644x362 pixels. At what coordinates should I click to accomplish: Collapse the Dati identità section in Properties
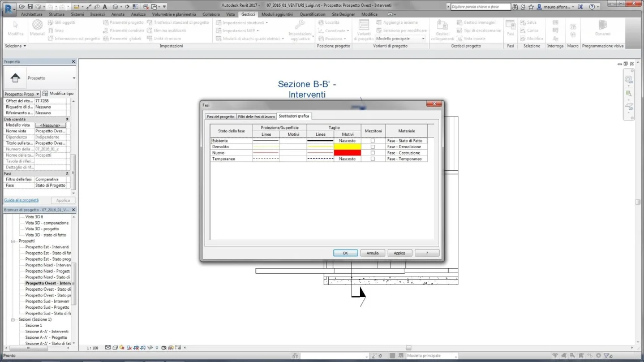coord(67,119)
